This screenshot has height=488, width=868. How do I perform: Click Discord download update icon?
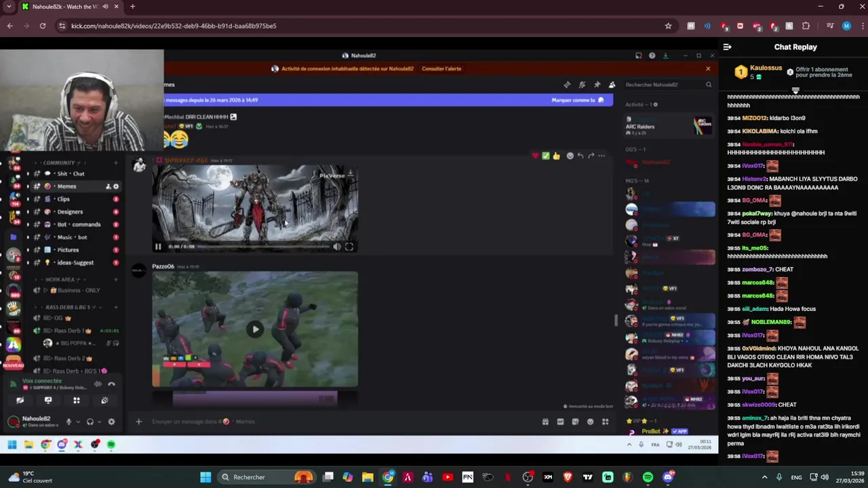point(665,56)
